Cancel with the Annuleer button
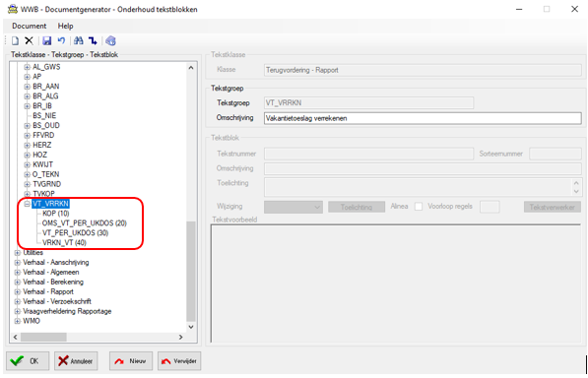 click(76, 360)
